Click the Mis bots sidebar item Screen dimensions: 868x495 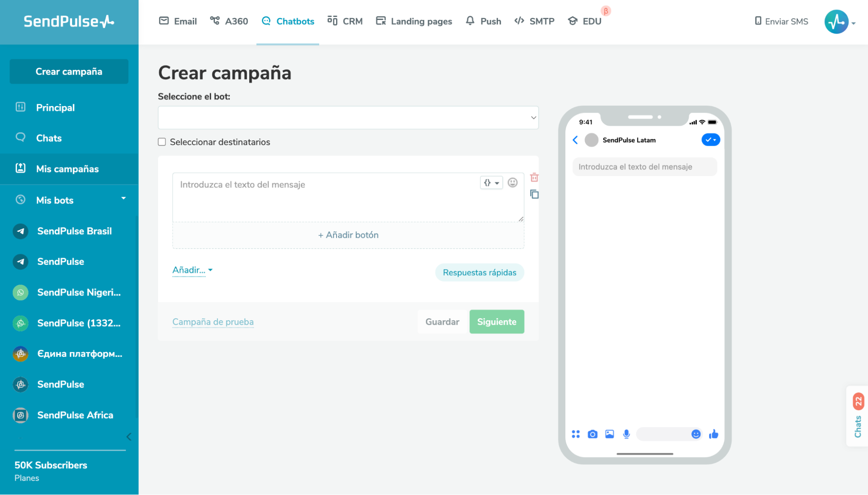point(55,200)
